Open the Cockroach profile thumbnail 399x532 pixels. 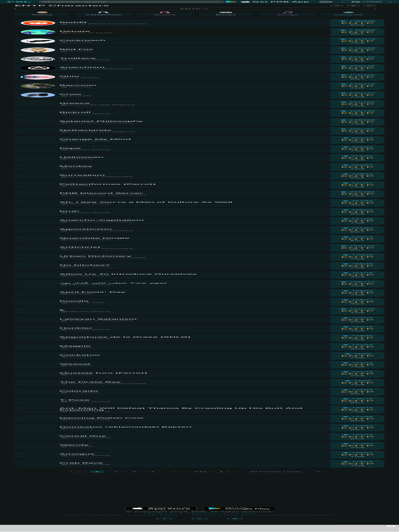click(x=37, y=41)
